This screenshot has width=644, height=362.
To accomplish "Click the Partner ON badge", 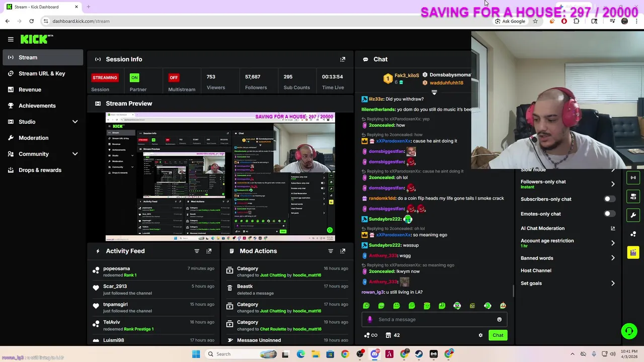I will 134,77.
